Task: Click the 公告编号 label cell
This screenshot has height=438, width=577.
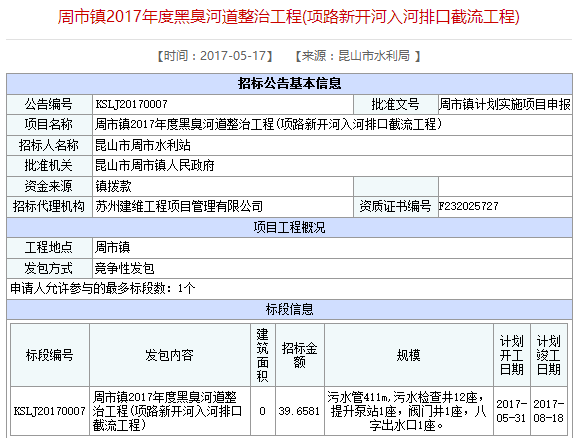Action: click(x=49, y=105)
